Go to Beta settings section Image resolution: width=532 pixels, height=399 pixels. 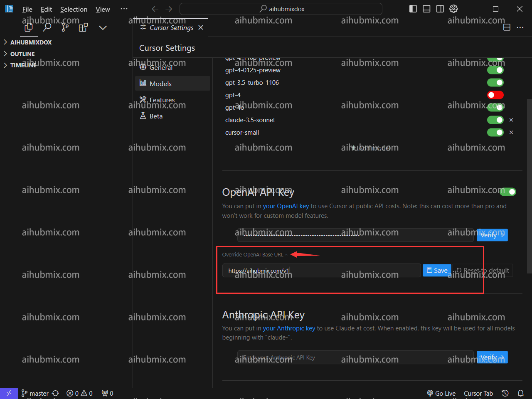pos(173,116)
